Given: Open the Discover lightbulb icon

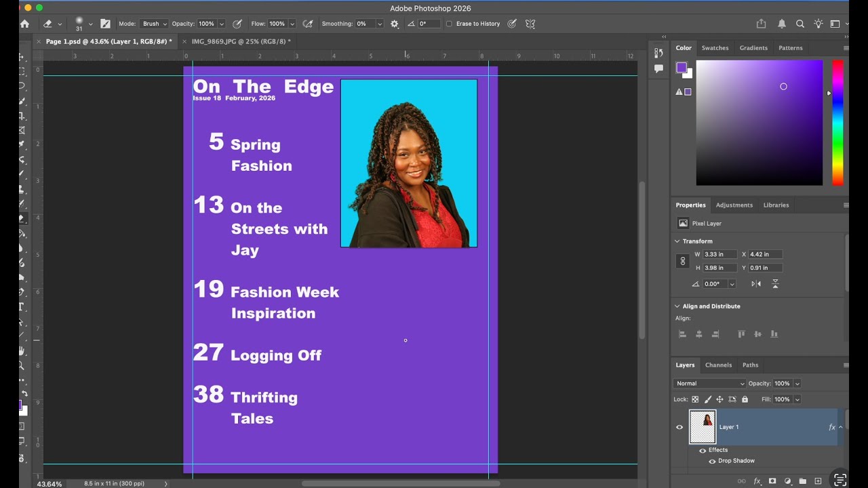Looking at the screenshot, I should tap(818, 24).
